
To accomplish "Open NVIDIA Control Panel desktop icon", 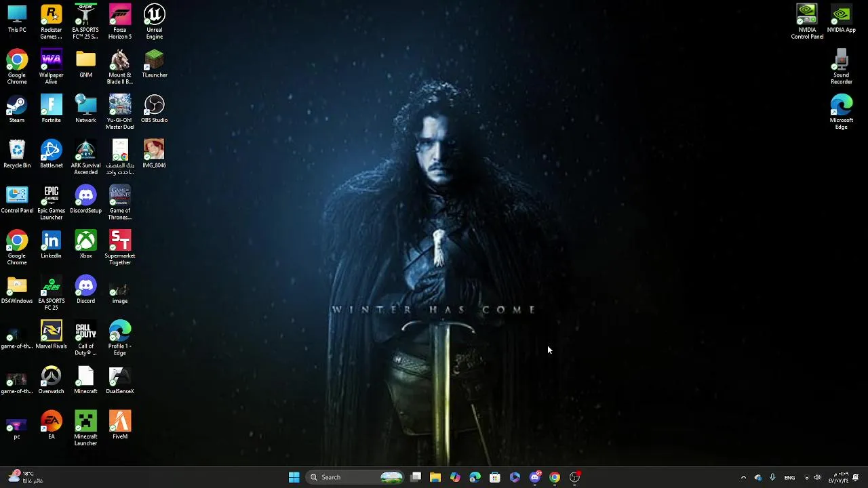I will (x=807, y=22).
